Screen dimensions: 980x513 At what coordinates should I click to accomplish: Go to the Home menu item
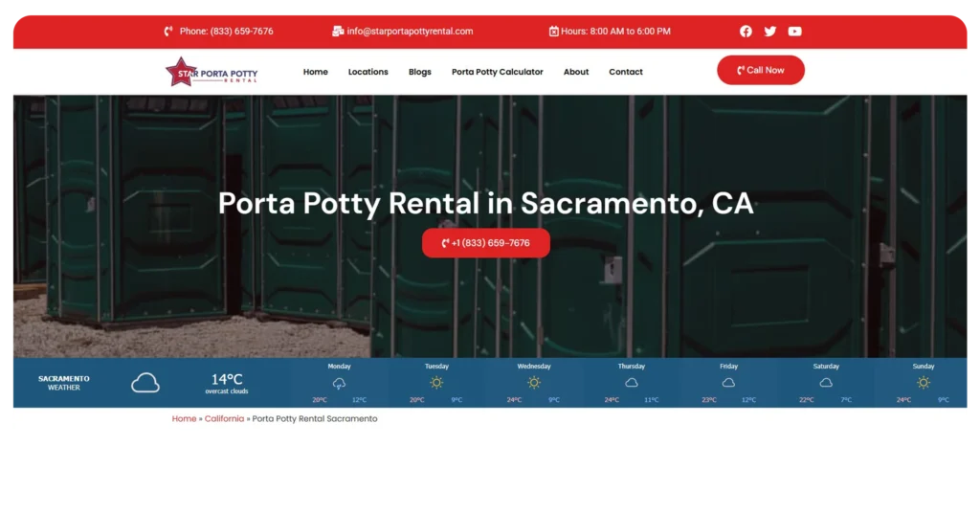tap(315, 72)
